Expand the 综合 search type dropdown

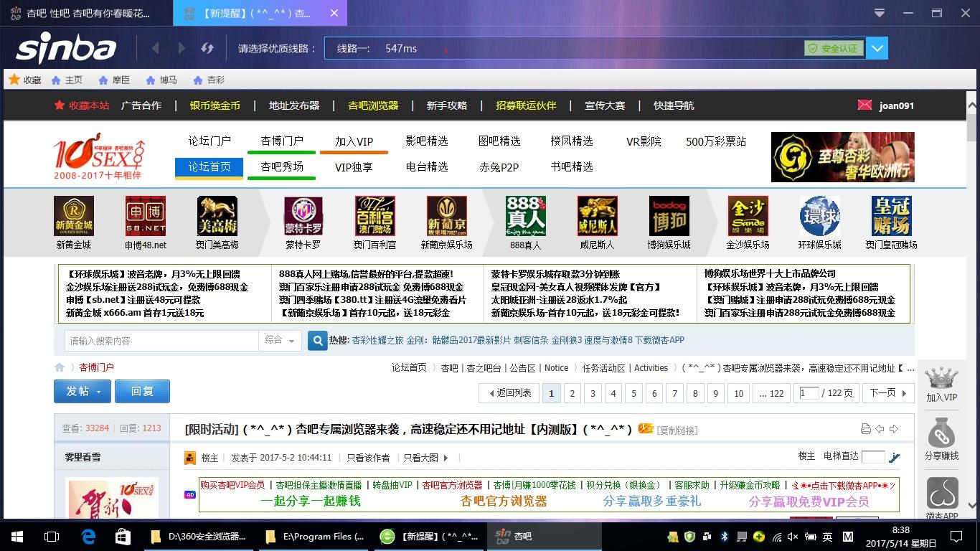(x=280, y=340)
